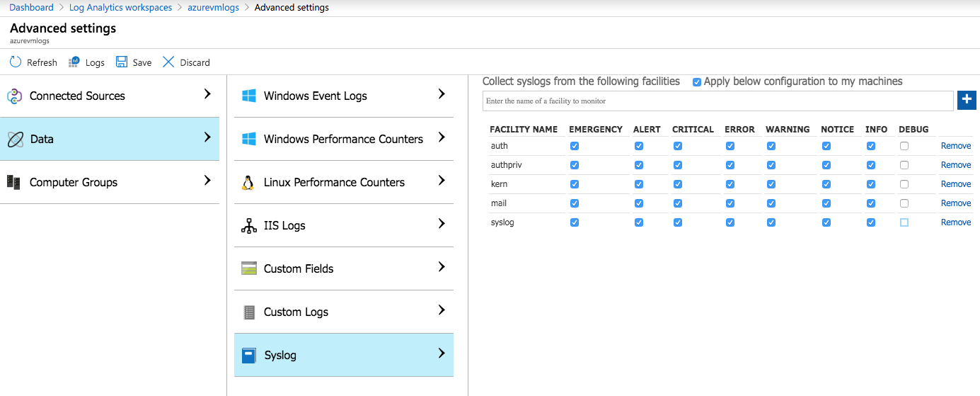Click the Save floppy disk icon
The height and width of the screenshot is (396, 980).
pyautogui.click(x=122, y=62)
